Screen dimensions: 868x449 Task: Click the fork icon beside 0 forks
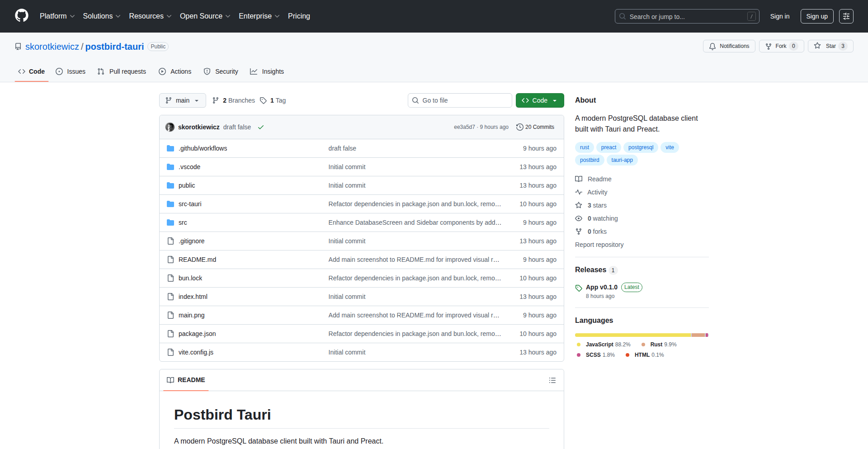(579, 232)
